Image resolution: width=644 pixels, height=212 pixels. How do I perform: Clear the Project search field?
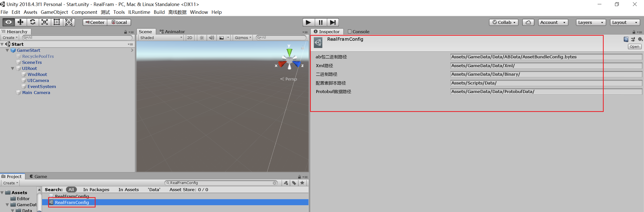point(274,183)
